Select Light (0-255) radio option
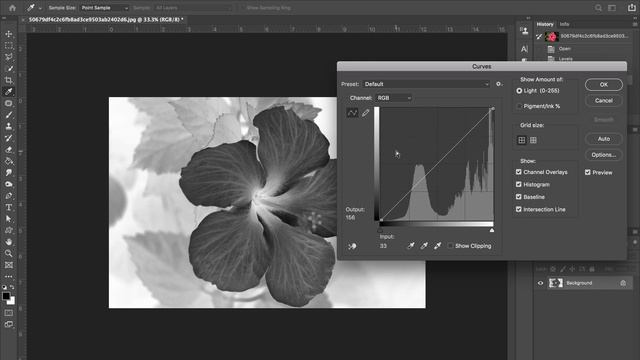 point(519,91)
